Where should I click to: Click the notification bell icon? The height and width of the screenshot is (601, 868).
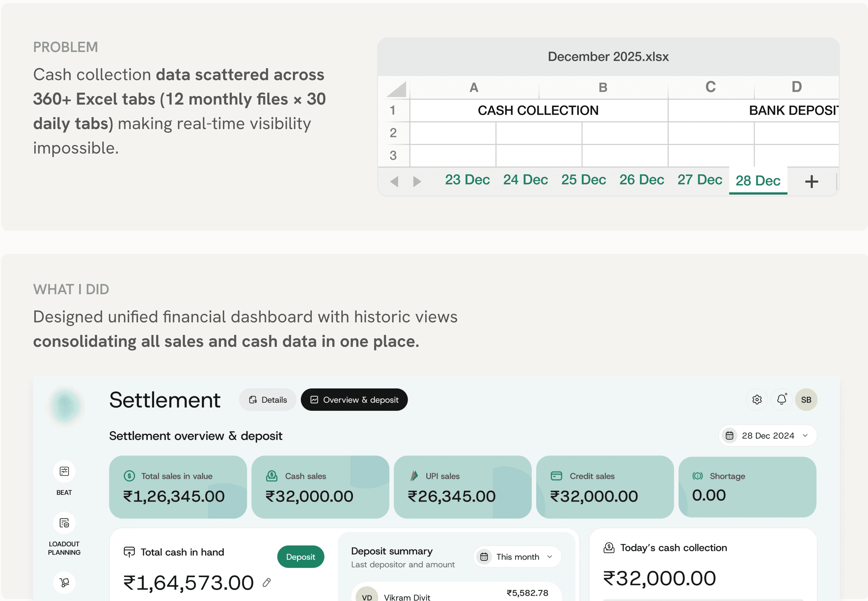pyautogui.click(x=781, y=399)
